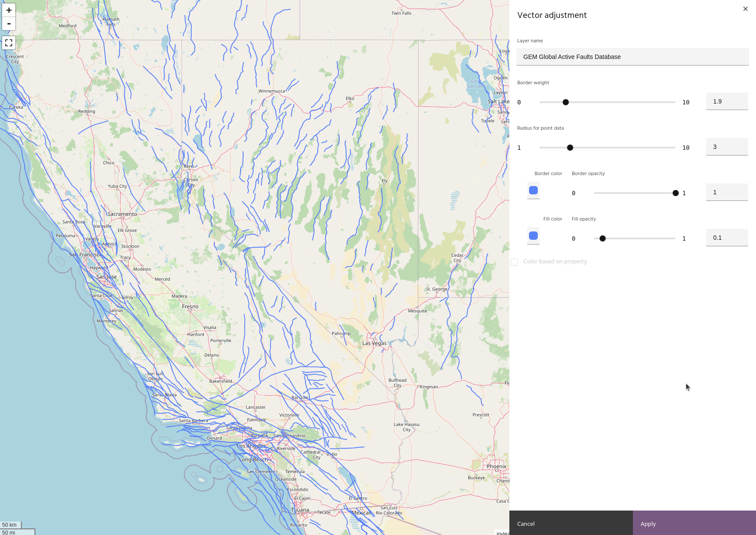Adjust the Radius for point data slider
The height and width of the screenshot is (535, 756).
coord(570,148)
